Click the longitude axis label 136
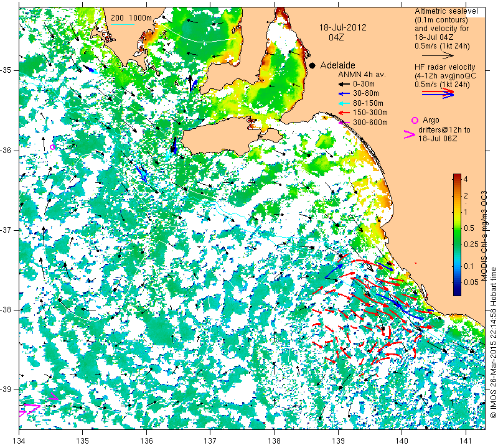Viewport: 498px width, 448px height. click(x=146, y=441)
